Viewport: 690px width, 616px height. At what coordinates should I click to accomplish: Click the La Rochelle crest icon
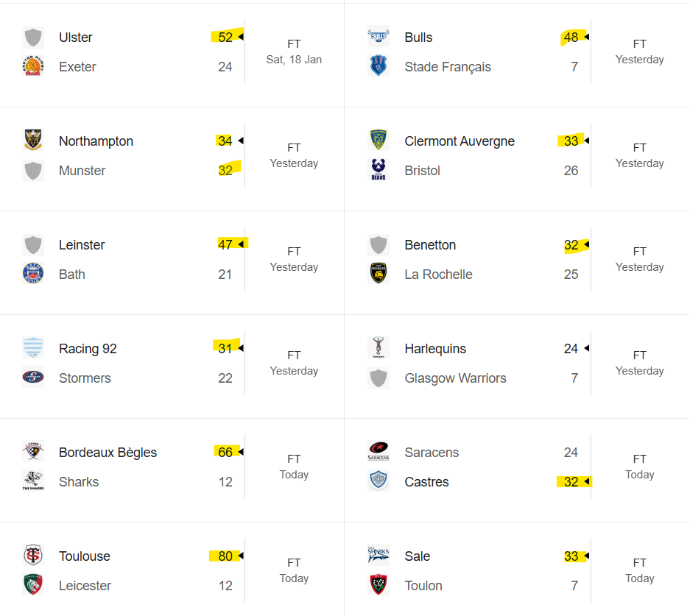pos(379,274)
